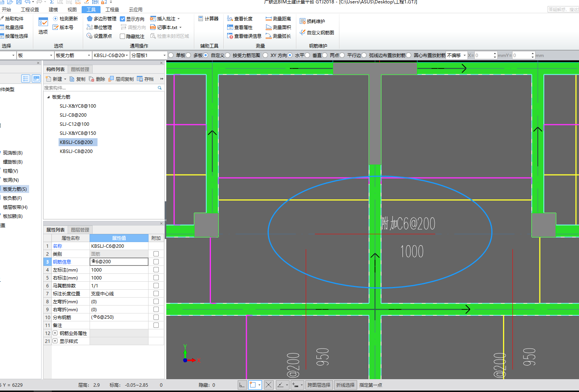Image resolution: width=579 pixels, height=392 pixels.
Task: Enable the 隐藏批注 checkbox
Action: pos(122,37)
